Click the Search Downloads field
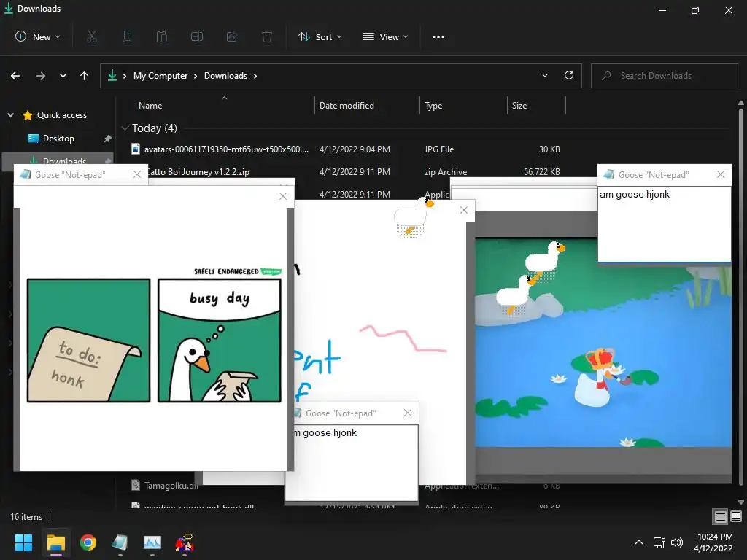 coord(665,76)
